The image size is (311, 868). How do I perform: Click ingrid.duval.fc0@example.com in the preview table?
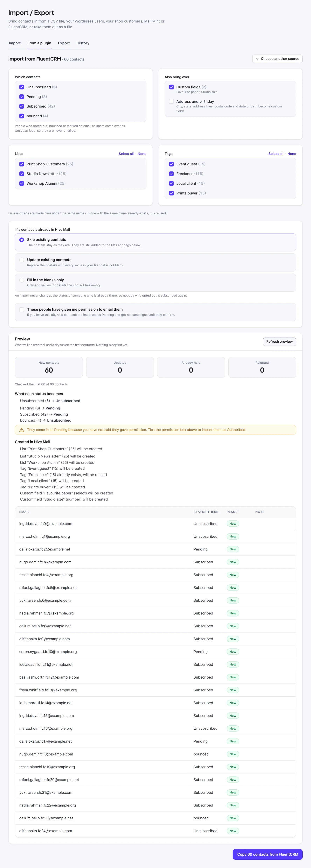[46, 524]
